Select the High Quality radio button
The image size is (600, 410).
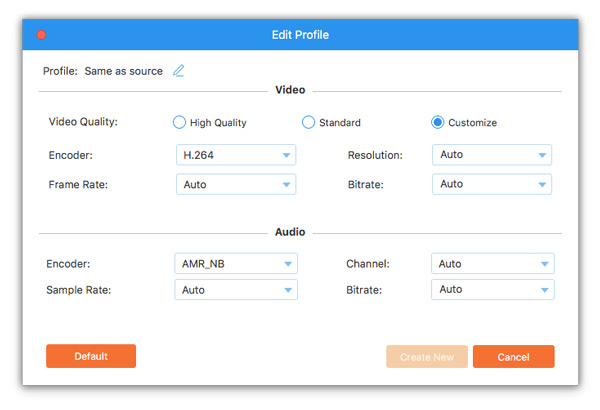coord(180,123)
